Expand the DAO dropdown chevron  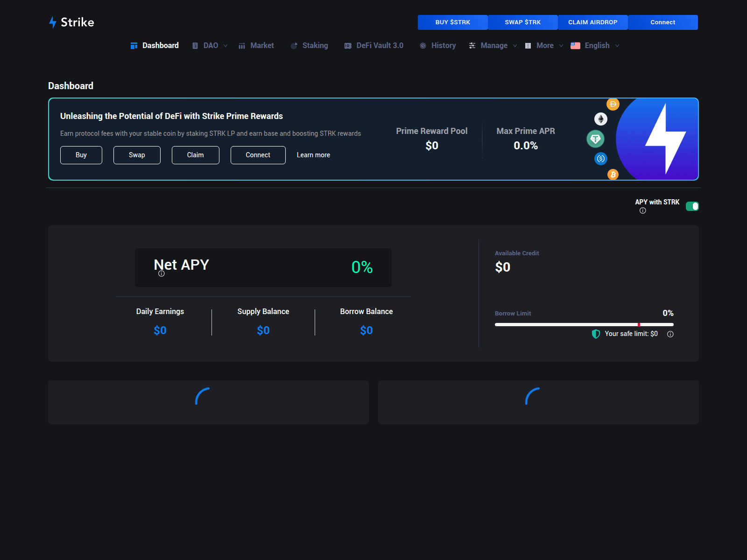(x=226, y=46)
